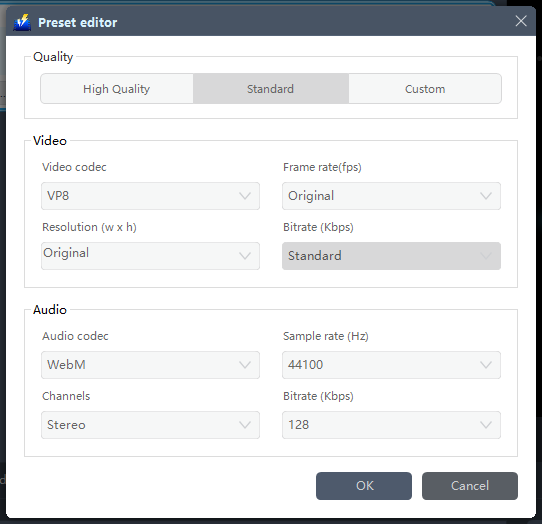Open the Audio codec WebM dropdown

[x=150, y=365]
